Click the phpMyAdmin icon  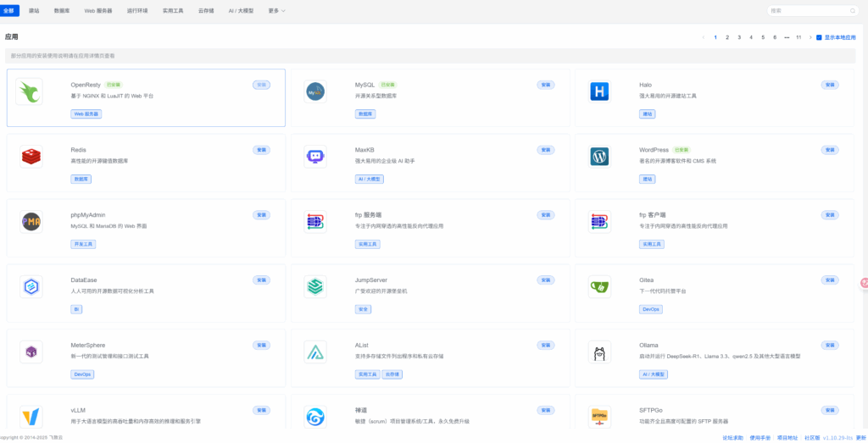coord(31,222)
